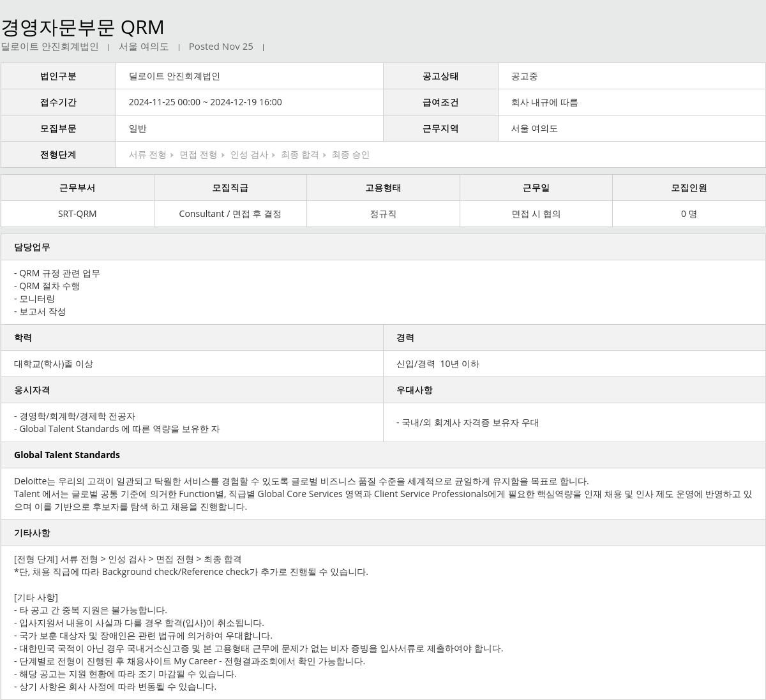The image size is (766, 700).
Task: Click the line 경영학/회계학/경제학 전공자
Action: tap(75, 416)
